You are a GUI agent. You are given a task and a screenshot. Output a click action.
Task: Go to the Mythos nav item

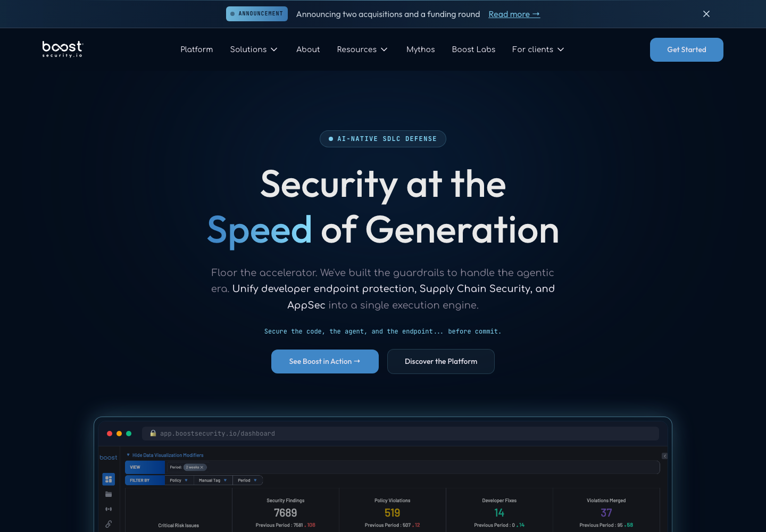coord(420,49)
